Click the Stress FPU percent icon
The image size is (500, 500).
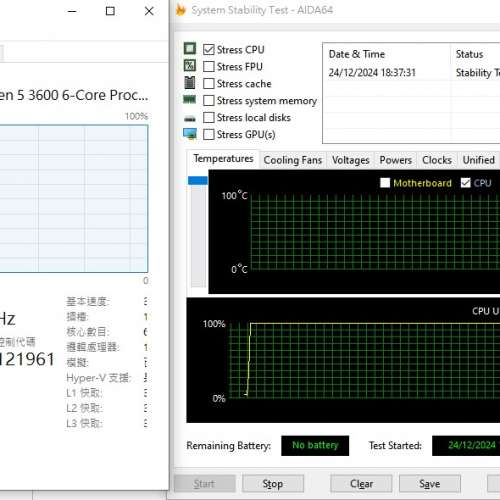(x=190, y=65)
